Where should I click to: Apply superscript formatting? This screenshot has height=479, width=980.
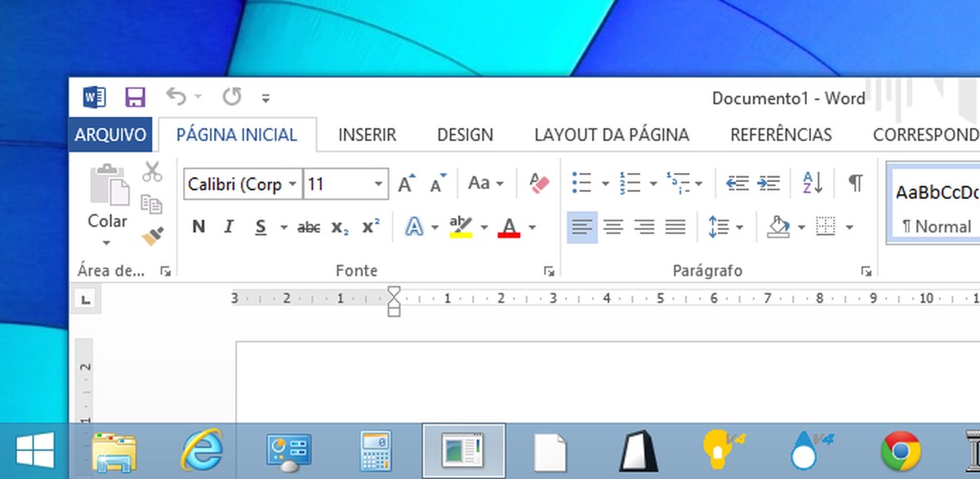369,227
